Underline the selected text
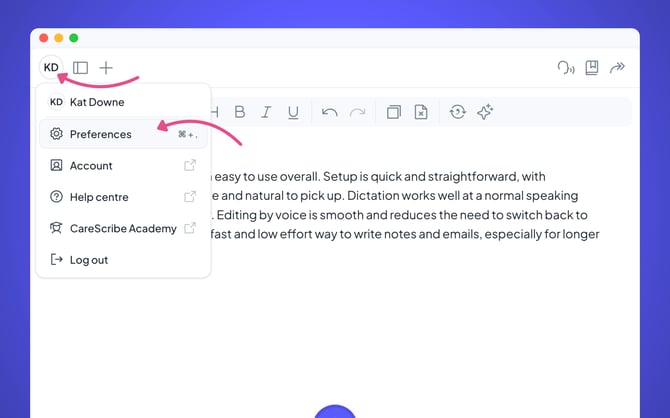 point(293,112)
